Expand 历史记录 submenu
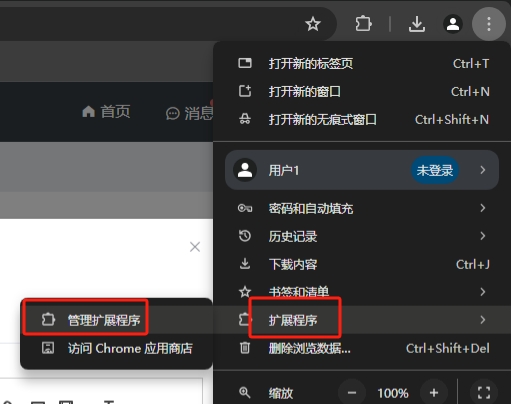Screen dimensions: 512x404 [363, 236]
